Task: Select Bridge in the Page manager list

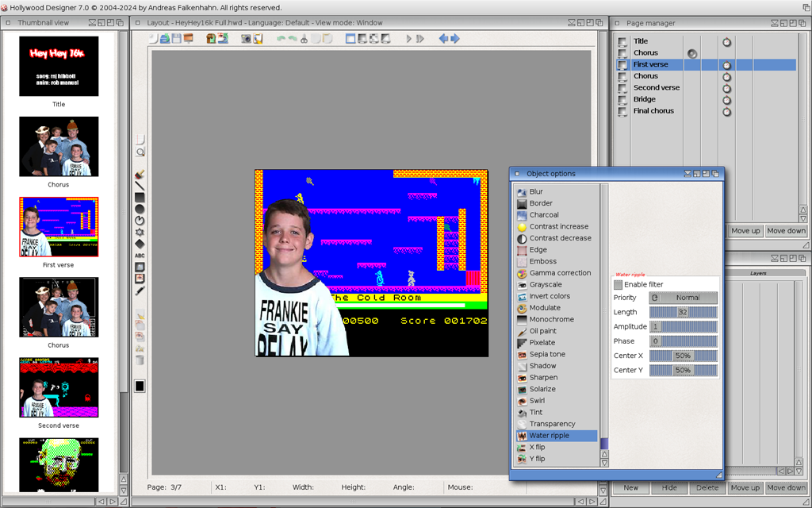Action: tap(644, 99)
